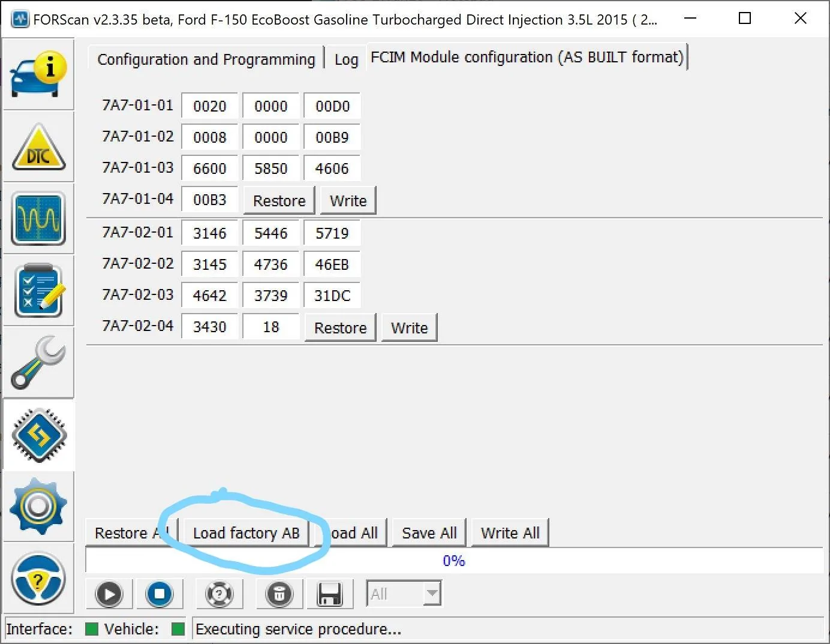Screen dimensions: 830x644
Task: Open the Tests checklist section
Action: pos(38,291)
